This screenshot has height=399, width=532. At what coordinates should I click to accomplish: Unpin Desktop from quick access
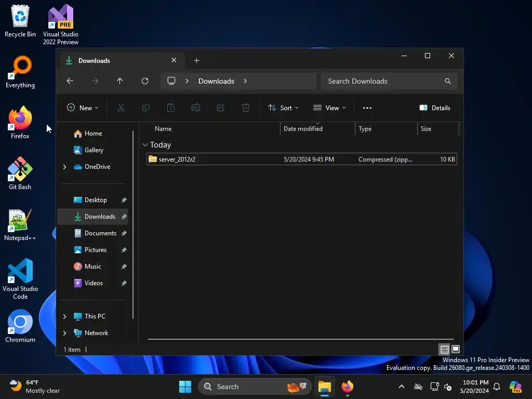[124, 200]
